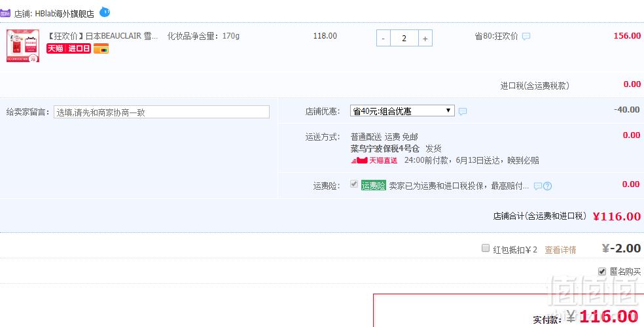Click the item subtotal 156.00

point(627,36)
